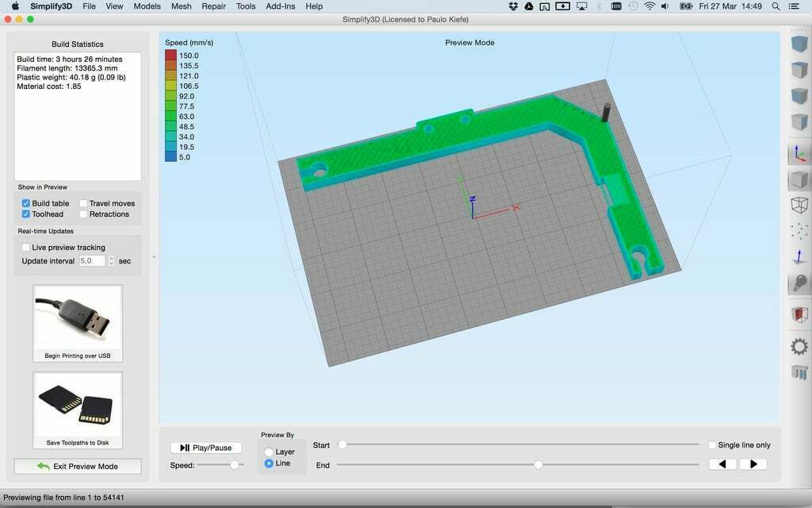Click the USB cable image
This screenshot has width=812, height=508.
(78, 317)
